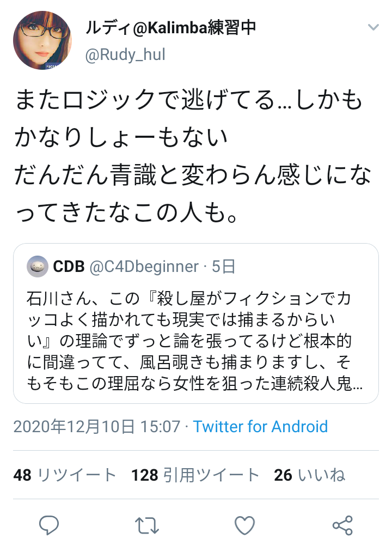This screenshot has width=392, height=545.
Task: Tap the main tweet text またロジックで逃げてる
Action: [x=193, y=156]
